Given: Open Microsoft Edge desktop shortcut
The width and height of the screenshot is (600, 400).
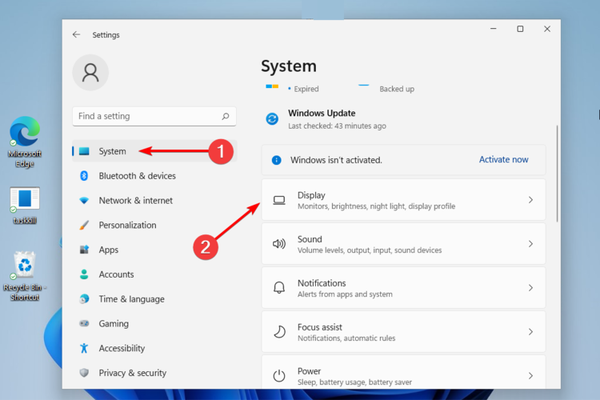Looking at the screenshot, I should click(24, 135).
